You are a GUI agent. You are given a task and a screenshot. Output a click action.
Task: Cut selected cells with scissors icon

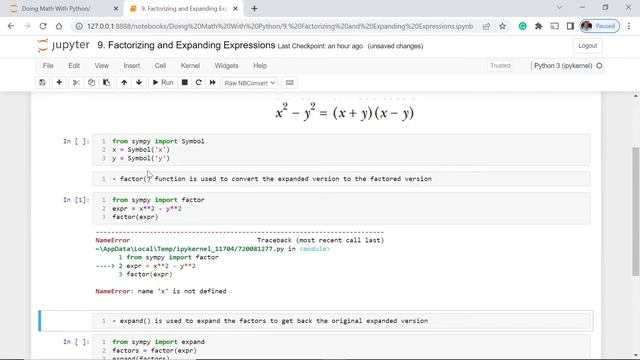point(76,82)
